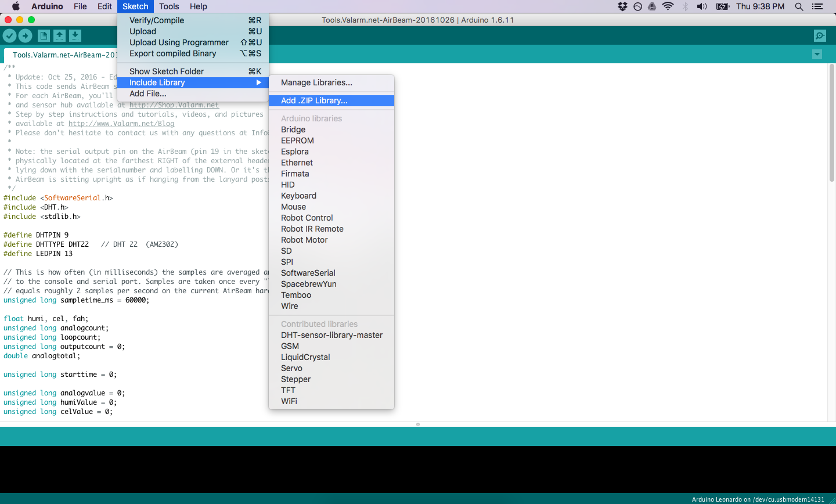Include the SPI library

coord(331,262)
